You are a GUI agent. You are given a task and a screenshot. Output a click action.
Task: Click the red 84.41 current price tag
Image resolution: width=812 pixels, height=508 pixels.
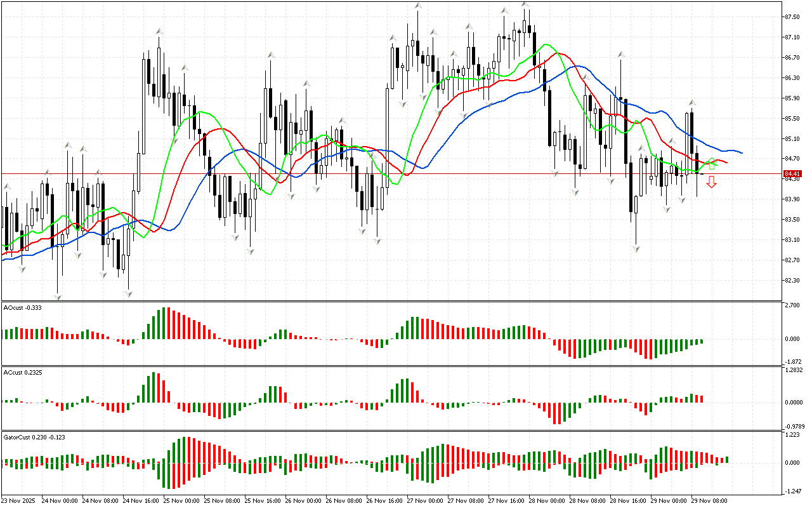point(791,174)
